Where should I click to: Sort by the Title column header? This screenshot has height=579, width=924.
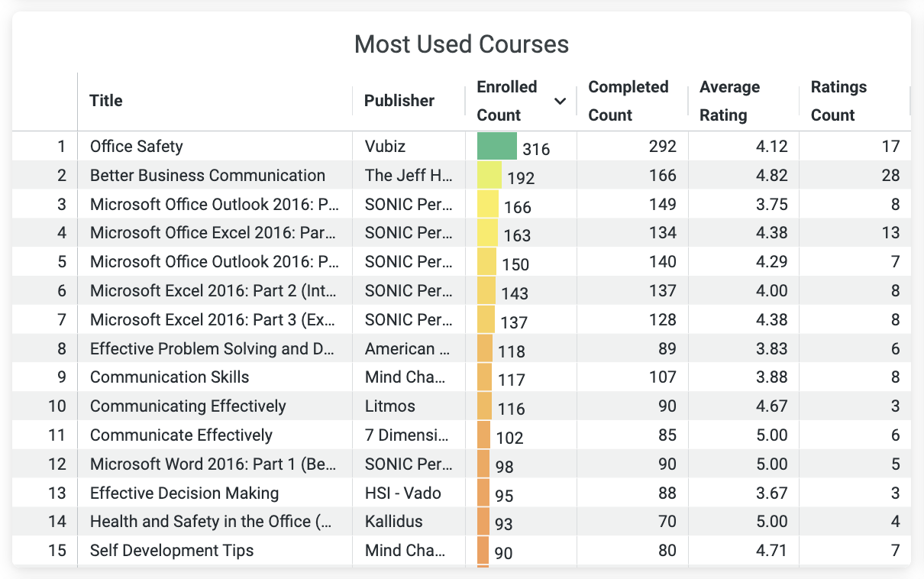tap(106, 100)
